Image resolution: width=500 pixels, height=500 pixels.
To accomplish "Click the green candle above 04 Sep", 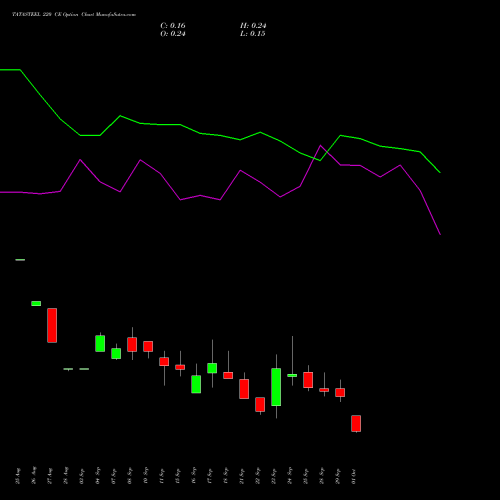I will pyautogui.click(x=100, y=343).
